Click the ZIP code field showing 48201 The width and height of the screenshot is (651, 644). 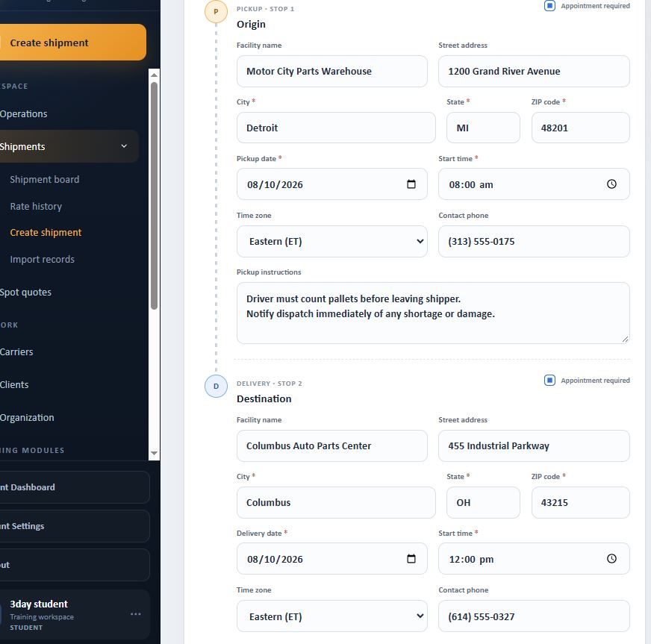pos(580,128)
